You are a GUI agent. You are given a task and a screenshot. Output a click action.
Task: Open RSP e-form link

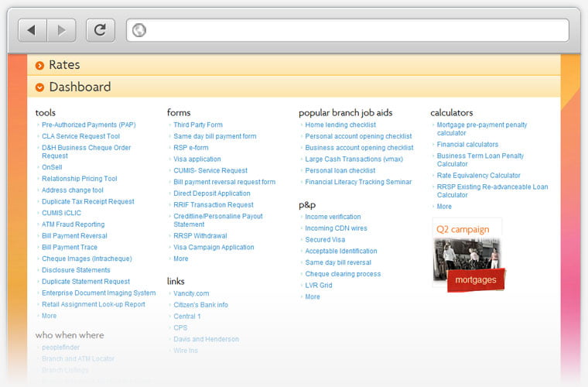pyautogui.click(x=191, y=148)
